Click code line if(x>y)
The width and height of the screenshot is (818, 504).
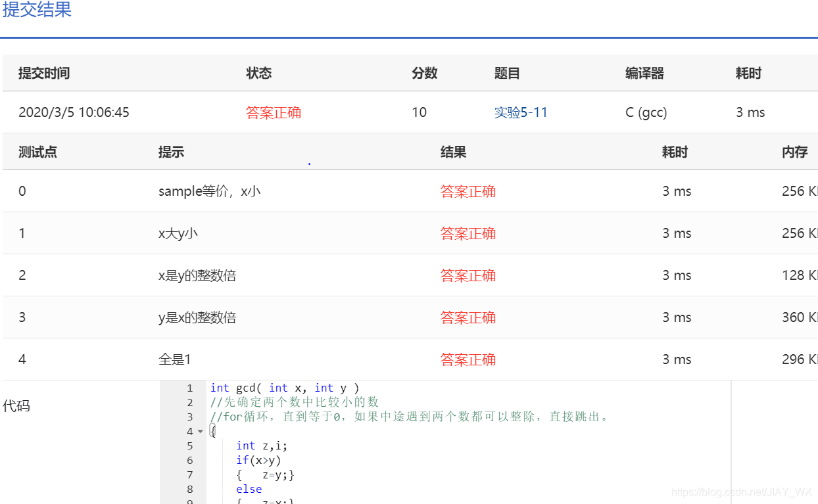pyautogui.click(x=258, y=460)
